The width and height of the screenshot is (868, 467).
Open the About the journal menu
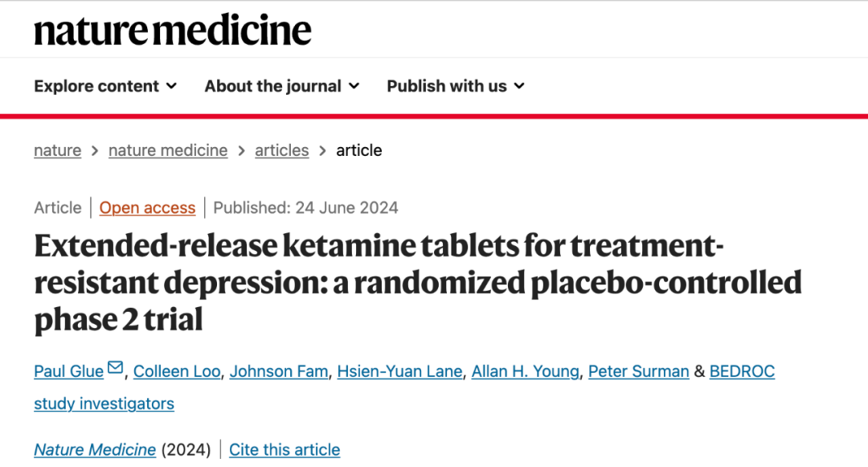282,86
